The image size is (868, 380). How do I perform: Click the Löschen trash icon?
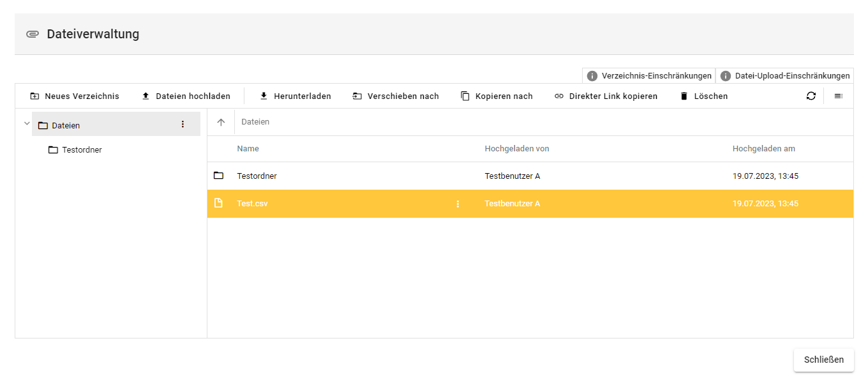tap(684, 96)
